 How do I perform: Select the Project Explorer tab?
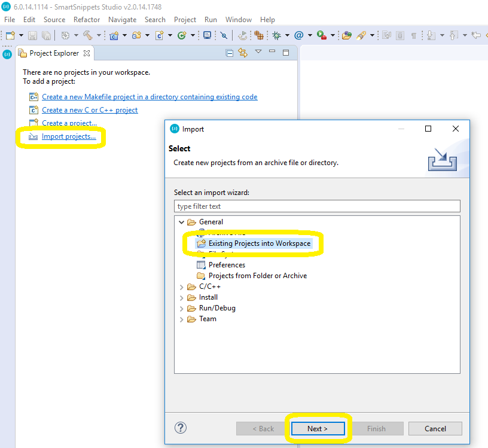pos(54,53)
